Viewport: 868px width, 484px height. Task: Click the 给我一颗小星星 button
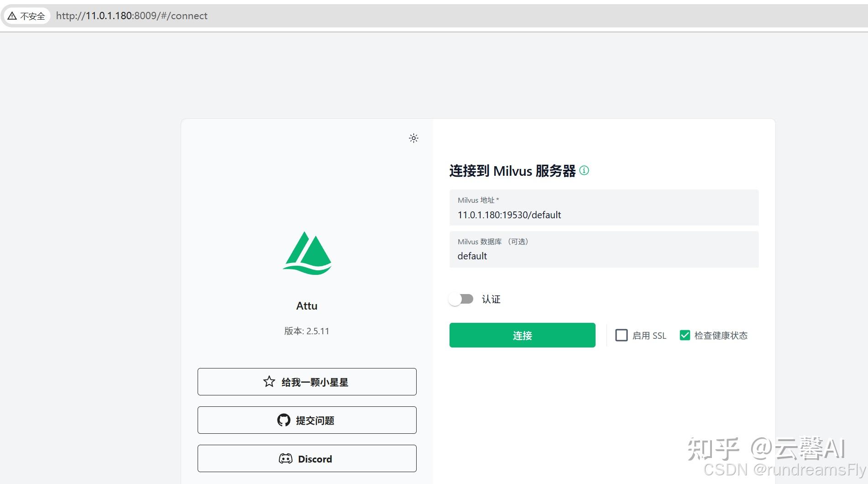coord(307,382)
